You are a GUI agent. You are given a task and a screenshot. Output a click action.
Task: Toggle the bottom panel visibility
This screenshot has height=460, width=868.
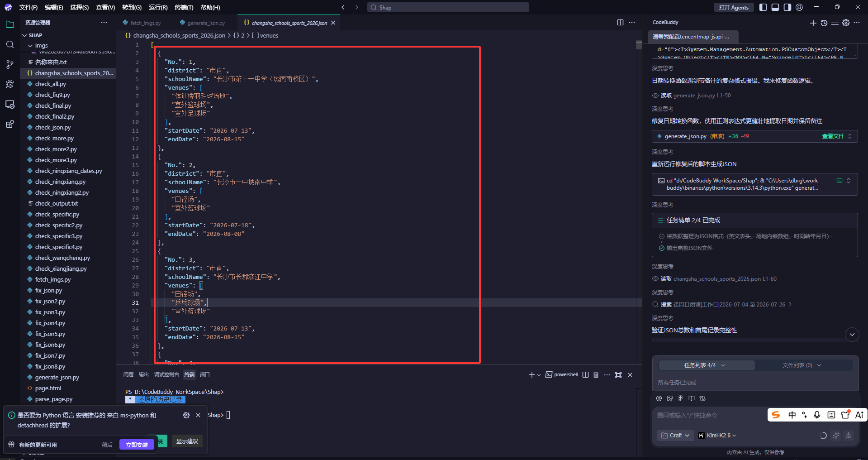[x=775, y=7]
